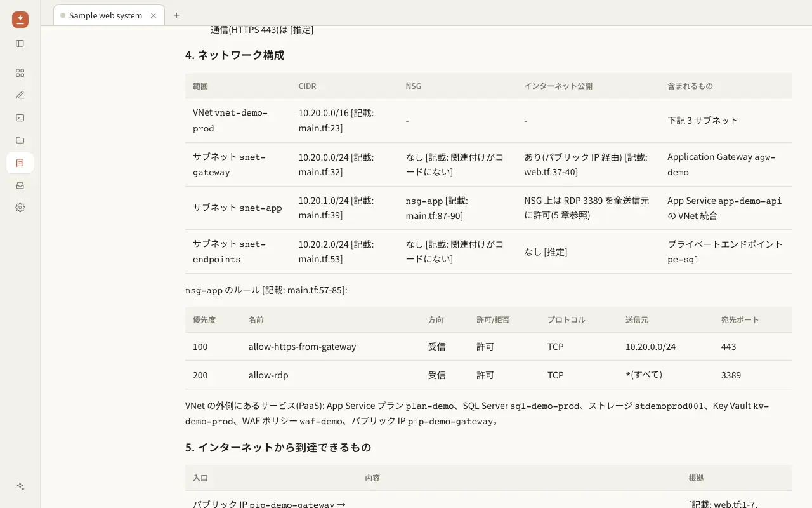This screenshot has height=508, width=812.
Task: Click the 優先度 column header
Action: tap(204, 320)
